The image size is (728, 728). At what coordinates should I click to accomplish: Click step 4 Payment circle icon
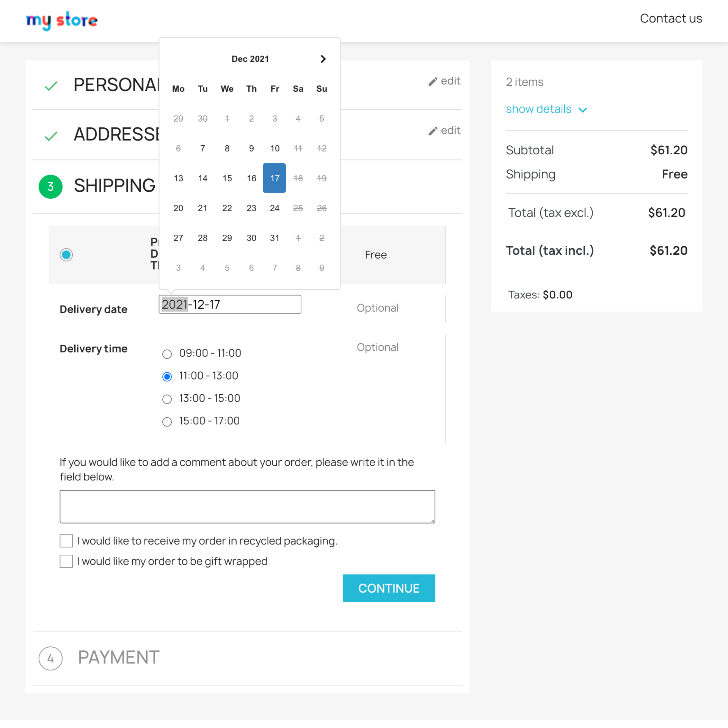[x=50, y=658]
